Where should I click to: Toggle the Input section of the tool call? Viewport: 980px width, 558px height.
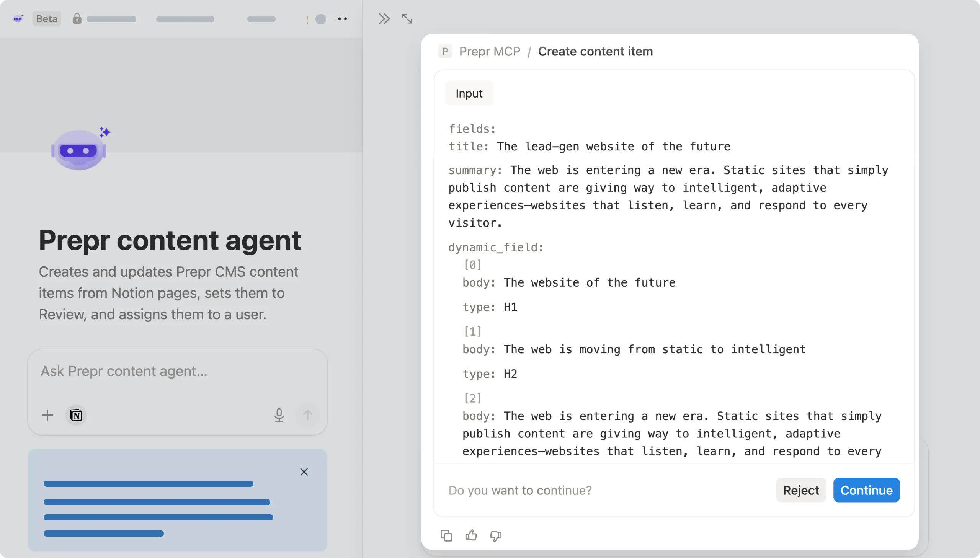tap(469, 93)
